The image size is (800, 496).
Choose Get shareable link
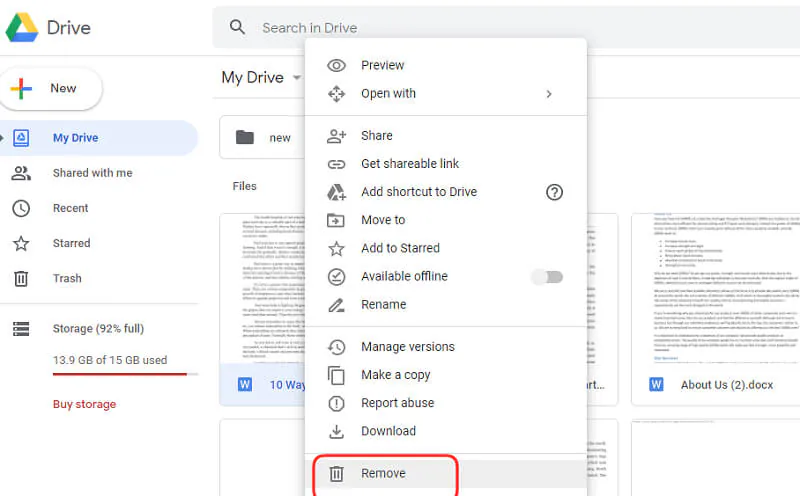[446, 164]
